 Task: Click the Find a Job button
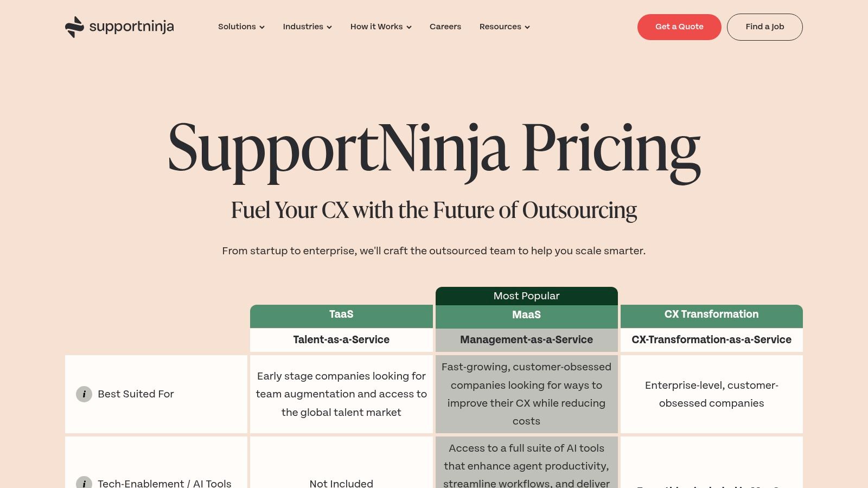click(764, 27)
